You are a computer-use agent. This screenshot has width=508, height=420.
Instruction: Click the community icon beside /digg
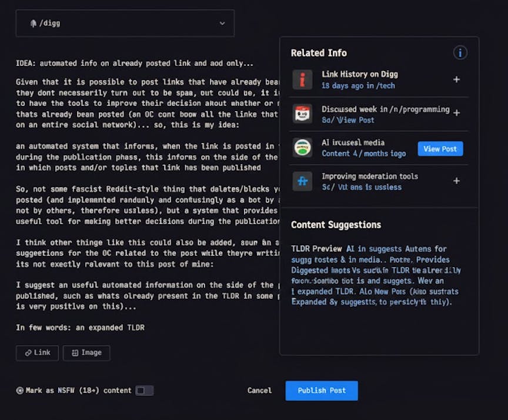coord(33,24)
